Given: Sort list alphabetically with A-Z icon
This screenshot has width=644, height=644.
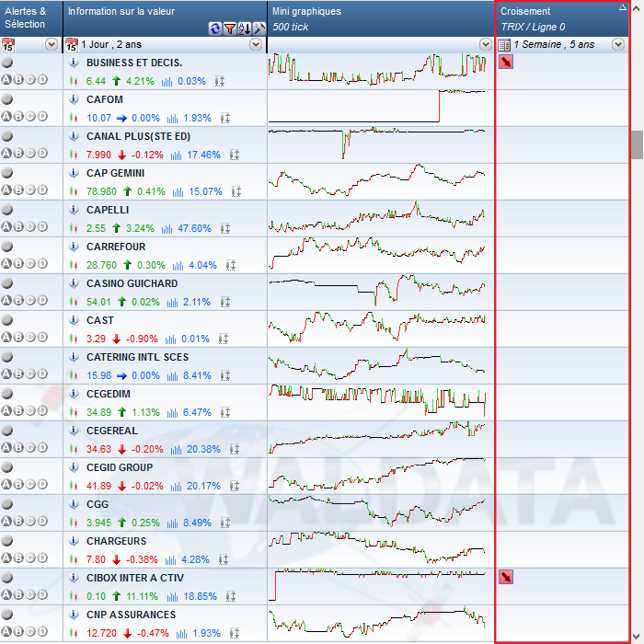Looking at the screenshot, I should click(245, 29).
